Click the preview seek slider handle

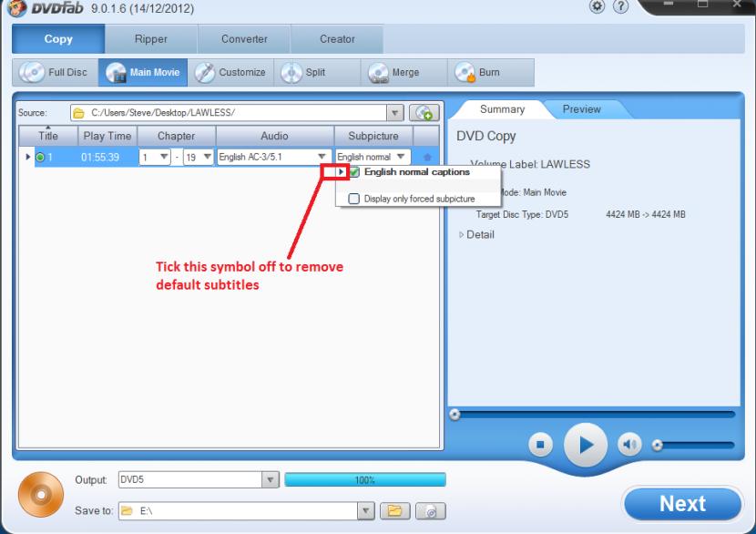[455, 415]
